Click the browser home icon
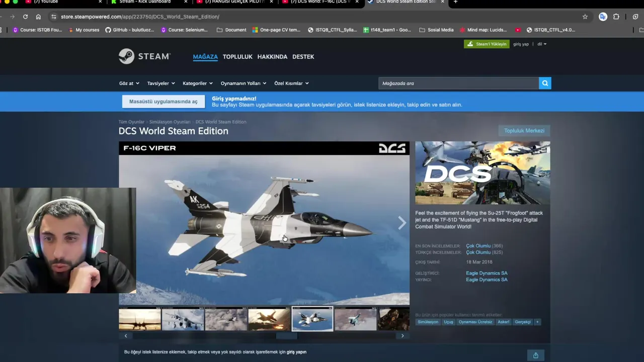Viewport: 644px width, 362px height. tap(38, 17)
